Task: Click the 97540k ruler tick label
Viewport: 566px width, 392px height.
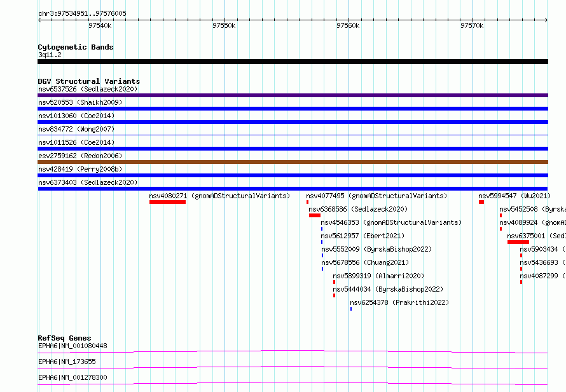Action: coord(100,25)
